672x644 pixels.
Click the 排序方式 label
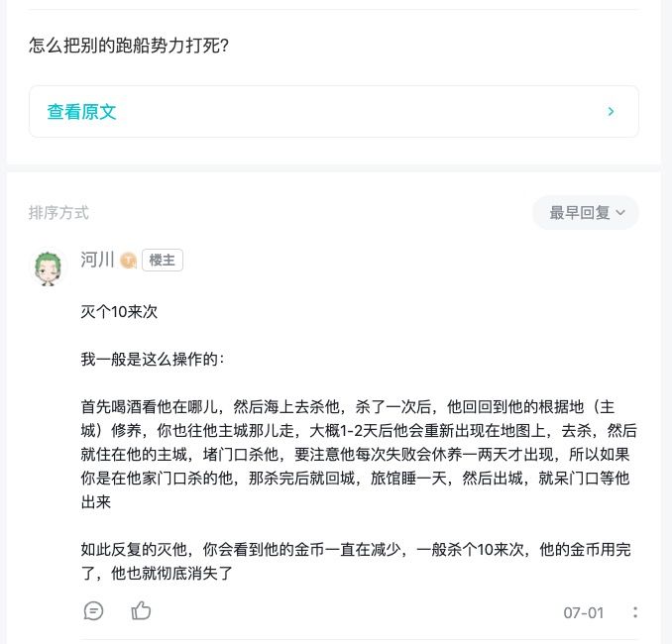pos(58,213)
